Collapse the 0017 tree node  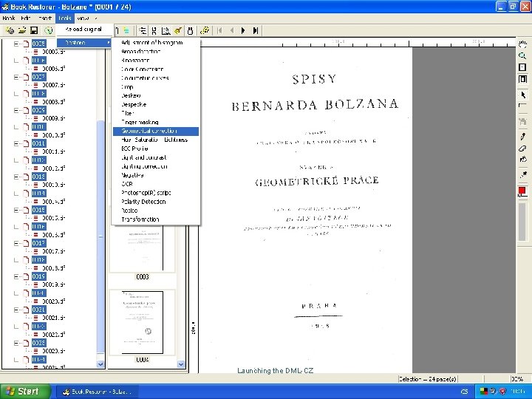pyautogui.click(x=16, y=243)
